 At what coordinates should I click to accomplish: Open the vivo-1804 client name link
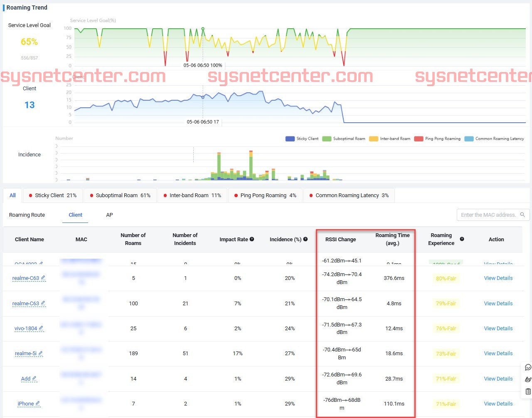[x=26, y=328]
